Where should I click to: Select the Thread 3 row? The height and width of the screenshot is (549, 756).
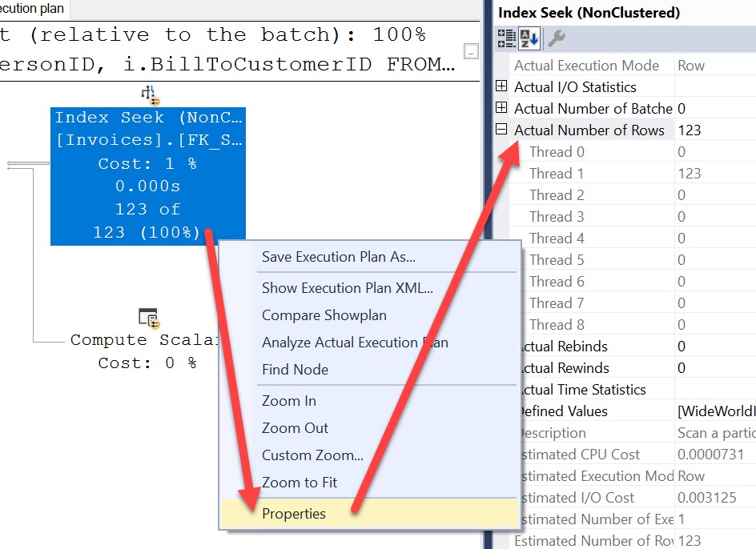coord(633,216)
